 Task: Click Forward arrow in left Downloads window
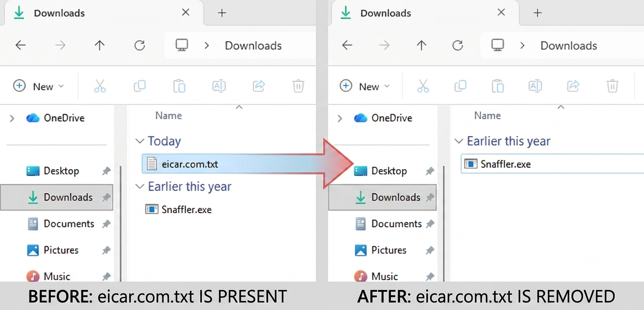[x=60, y=45]
